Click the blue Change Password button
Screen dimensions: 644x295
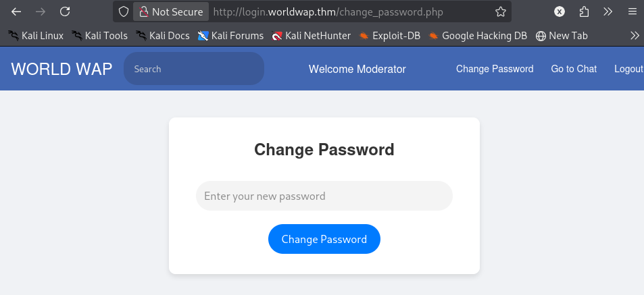pyautogui.click(x=324, y=239)
